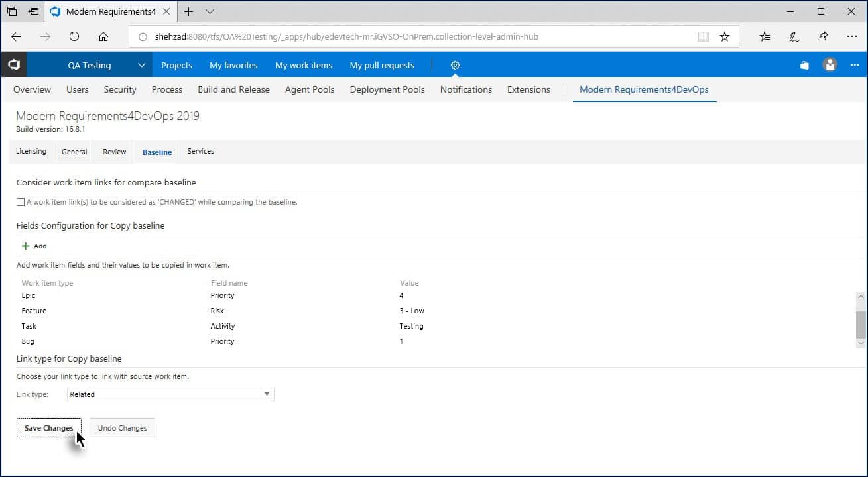Image resolution: width=868 pixels, height=477 pixels.
Task: Open the Favorites hub icon
Action: point(765,37)
